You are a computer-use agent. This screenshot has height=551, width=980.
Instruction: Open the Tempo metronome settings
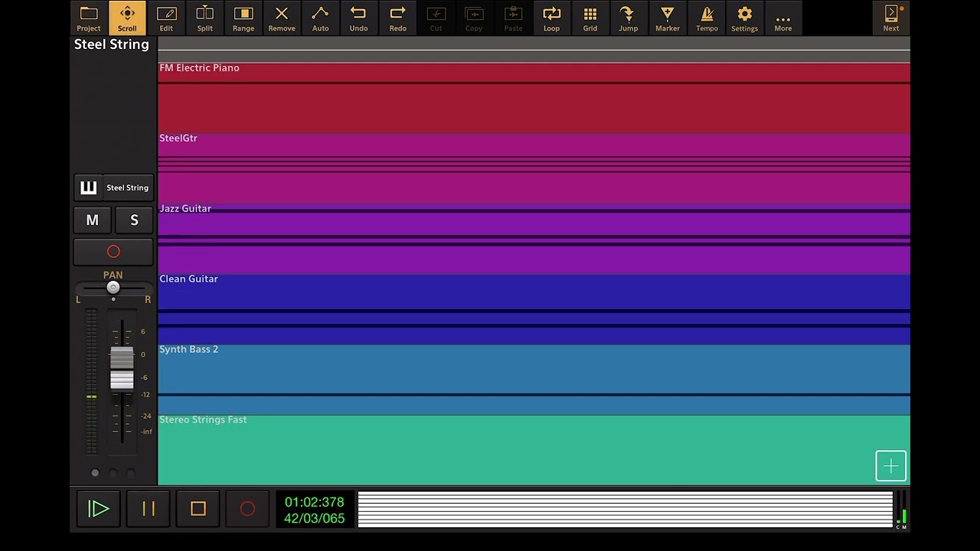tap(707, 18)
